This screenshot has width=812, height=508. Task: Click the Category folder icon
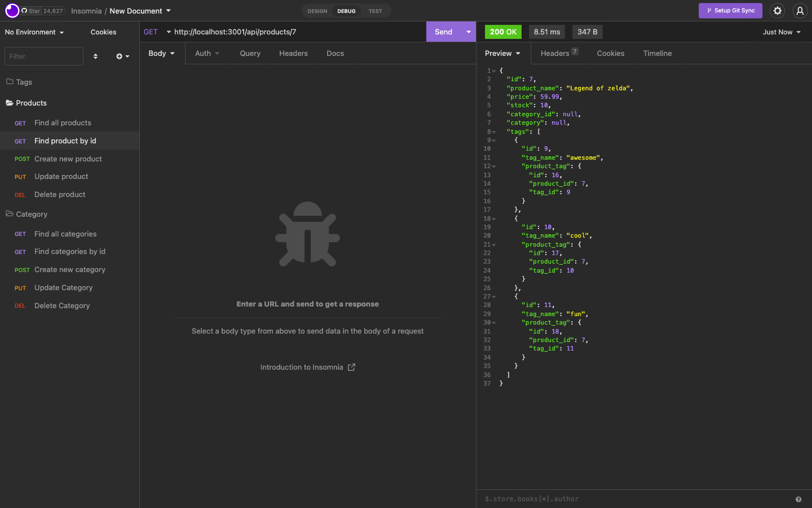(10, 214)
